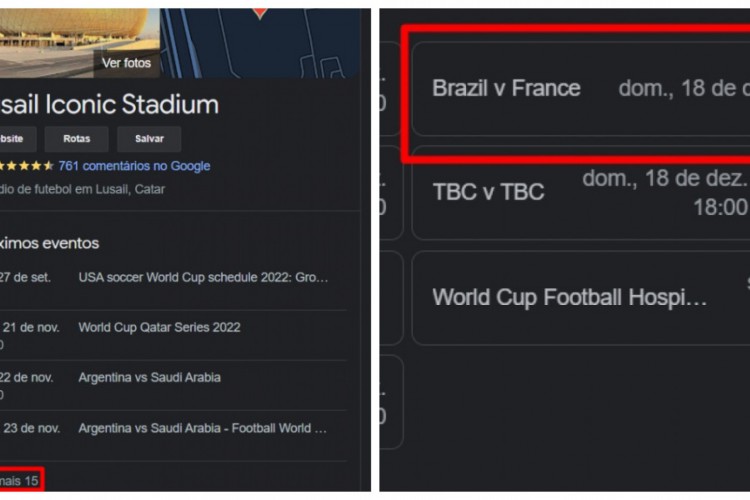Select Argentina vs Saudi Arabia on 22 de nov.

(x=149, y=377)
